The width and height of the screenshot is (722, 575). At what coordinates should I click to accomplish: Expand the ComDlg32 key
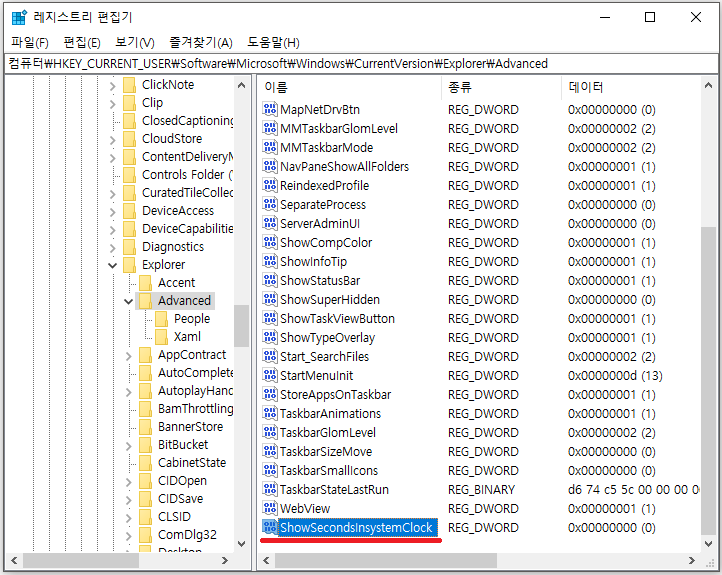click(129, 536)
